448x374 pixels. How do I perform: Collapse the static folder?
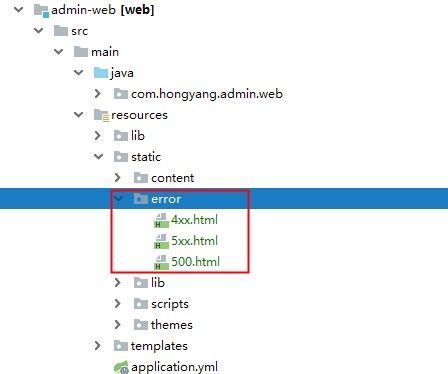click(x=99, y=156)
